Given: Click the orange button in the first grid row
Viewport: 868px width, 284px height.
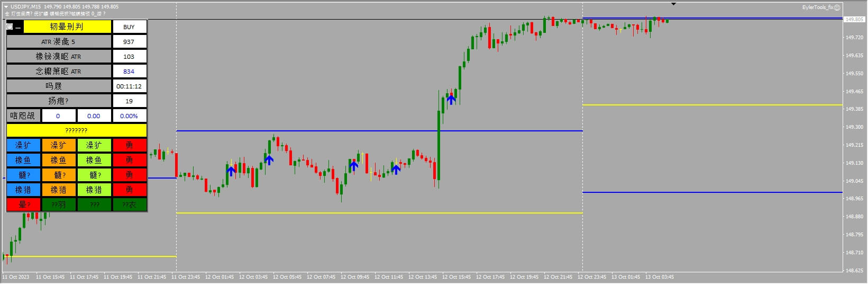Looking at the screenshot, I should click(x=59, y=145).
